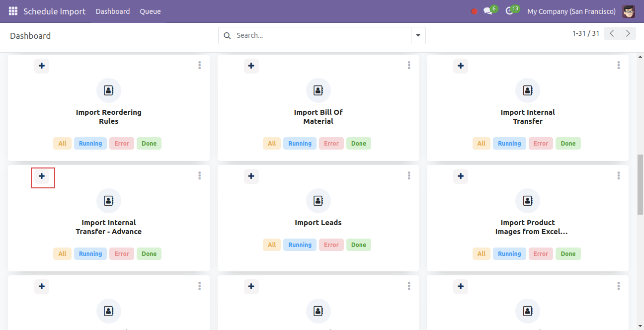The height and width of the screenshot is (330, 644).
Task: Click the Schedule Import app title
Action: (55, 11)
